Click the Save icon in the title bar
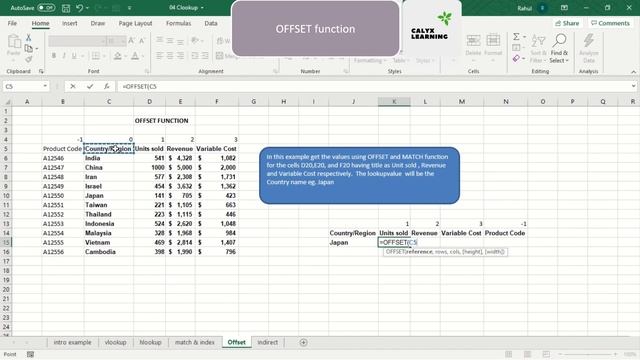 pyautogui.click(x=65, y=8)
